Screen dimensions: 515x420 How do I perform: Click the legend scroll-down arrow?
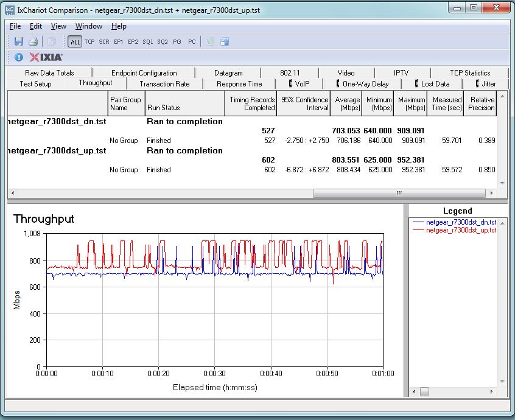(x=502, y=381)
